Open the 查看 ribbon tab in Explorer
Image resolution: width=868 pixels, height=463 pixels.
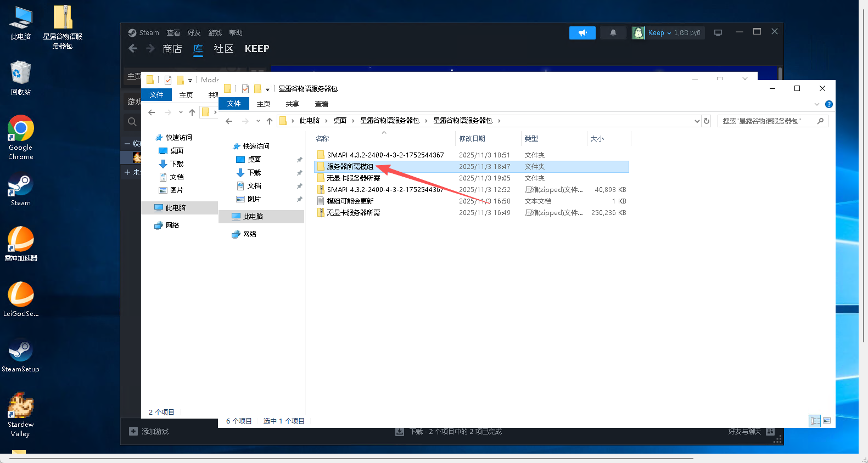[321, 104]
